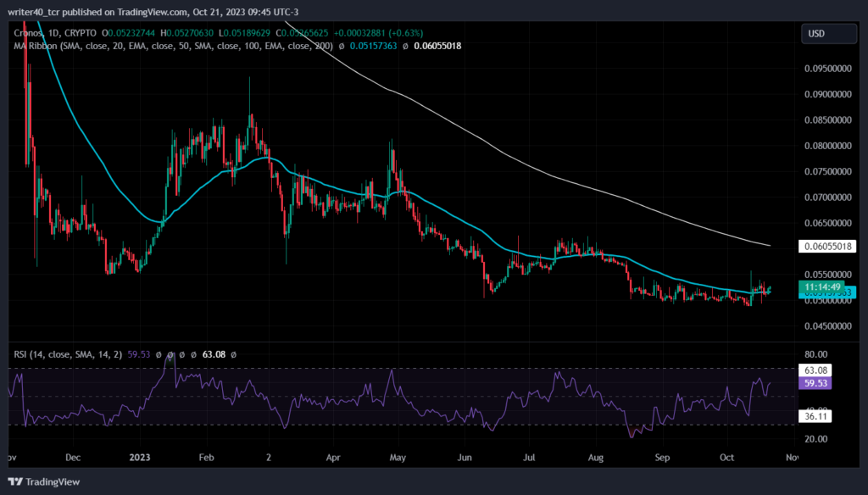Click the Feb label on time axis

pos(206,458)
